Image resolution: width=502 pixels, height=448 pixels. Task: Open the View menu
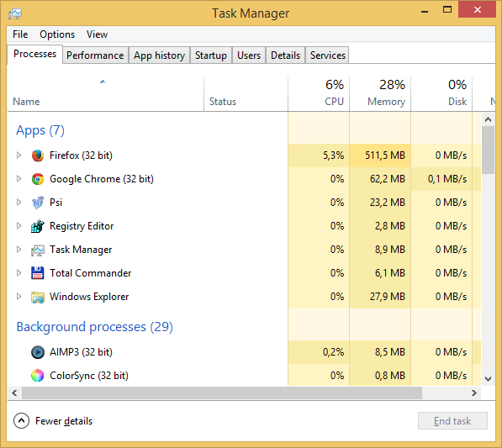click(97, 34)
